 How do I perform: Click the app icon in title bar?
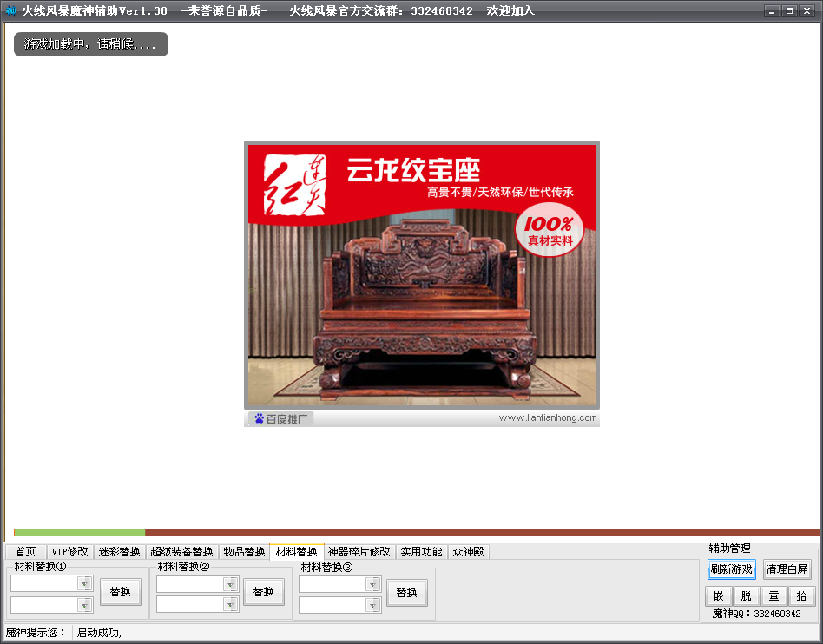(x=10, y=10)
